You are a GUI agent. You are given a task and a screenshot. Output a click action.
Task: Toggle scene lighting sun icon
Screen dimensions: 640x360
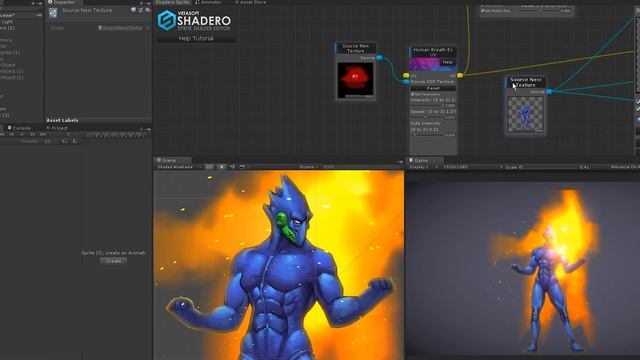pyautogui.click(x=222, y=167)
